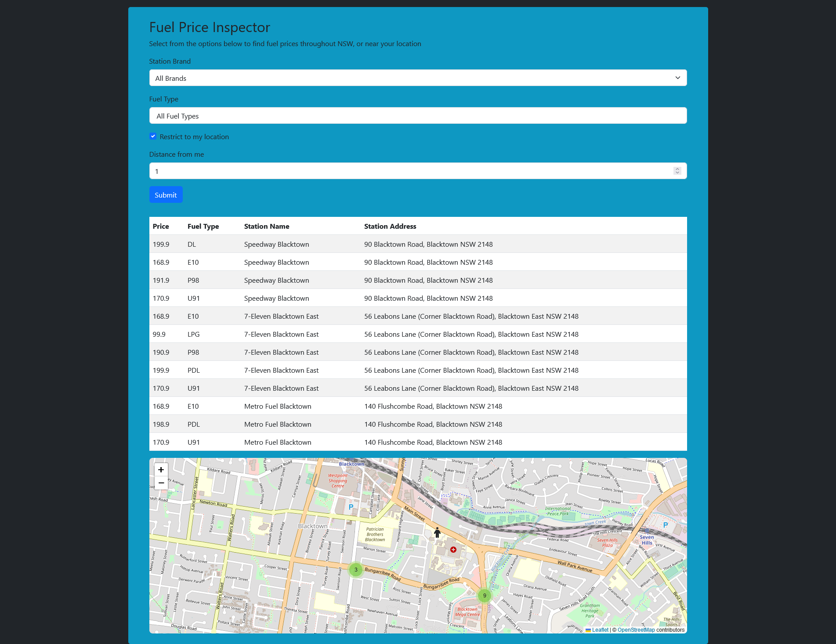Click the 198.9 price for Metro Fuel PDL
The height and width of the screenshot is (644, 836).
click(x=161, y=425)
